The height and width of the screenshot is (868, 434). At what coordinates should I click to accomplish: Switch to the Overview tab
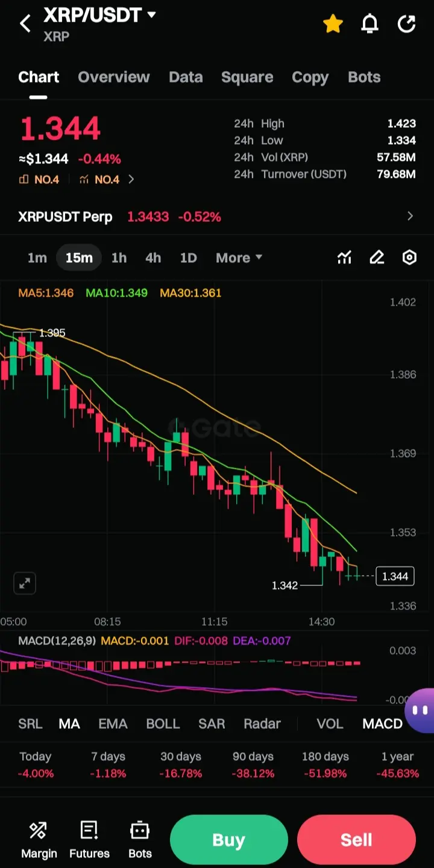tap(114, 77)
